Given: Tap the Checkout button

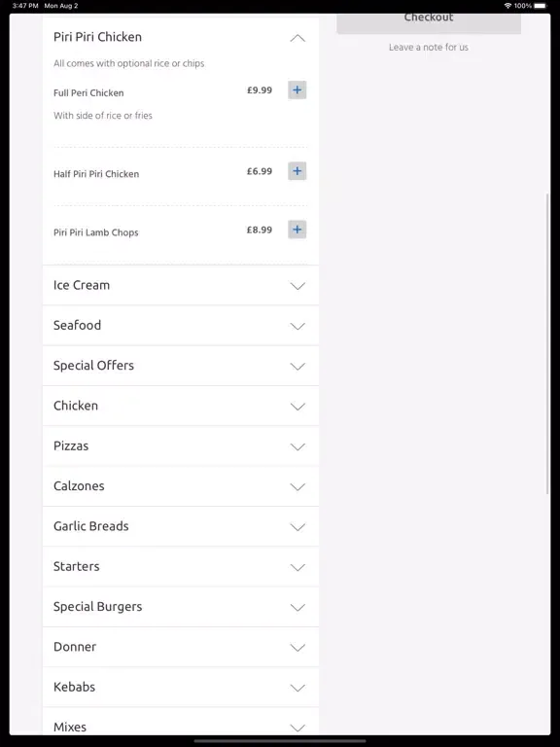Looking at the screenshot, I should 429,23.
